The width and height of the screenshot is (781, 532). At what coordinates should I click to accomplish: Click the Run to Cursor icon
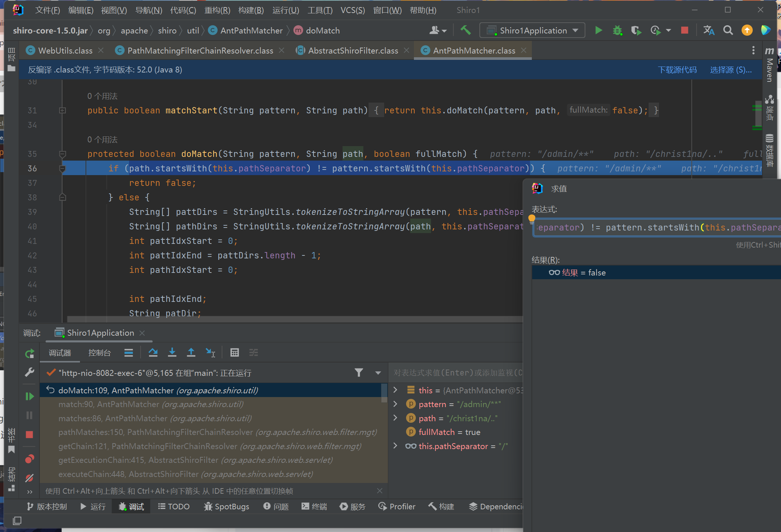pos(210,352)
